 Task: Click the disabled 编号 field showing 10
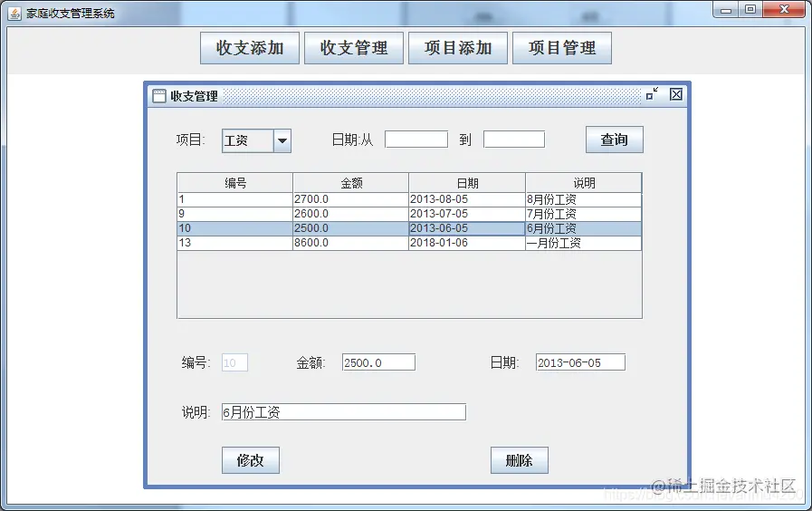tap(234, 362)
